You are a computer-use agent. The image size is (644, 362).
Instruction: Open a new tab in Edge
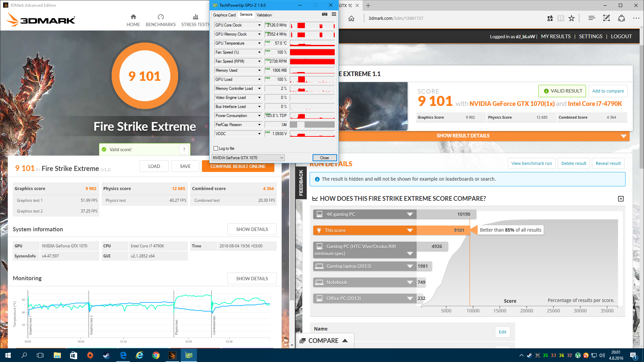point(368,5)
